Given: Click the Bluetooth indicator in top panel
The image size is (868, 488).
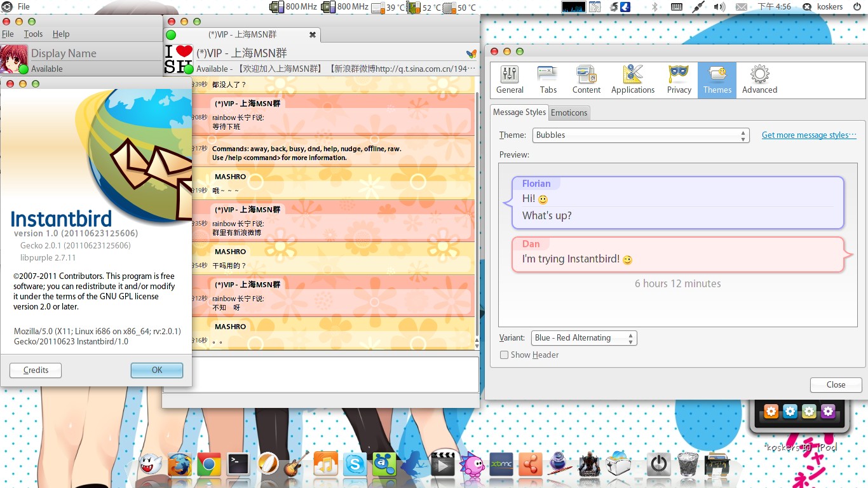Looking at the screenshot, I should 654,7.
